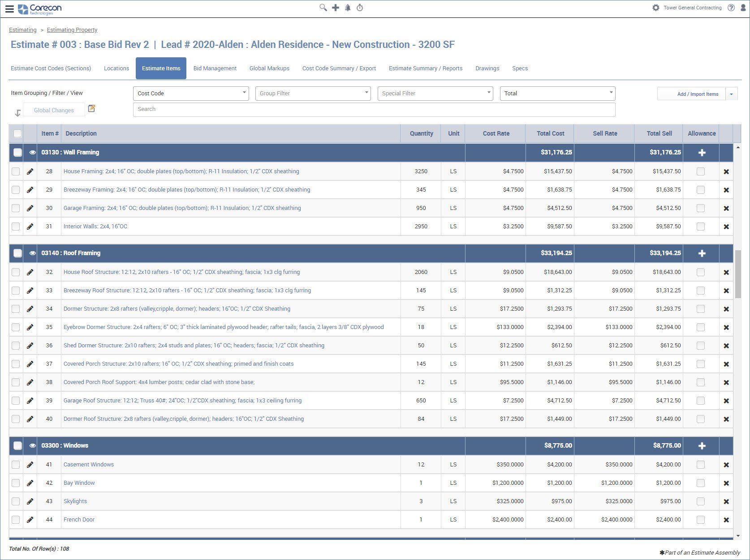This screenshot has width=750, height=560.
Task: Open Estimate Summary / Reports tab
Action: coord(426,68)
